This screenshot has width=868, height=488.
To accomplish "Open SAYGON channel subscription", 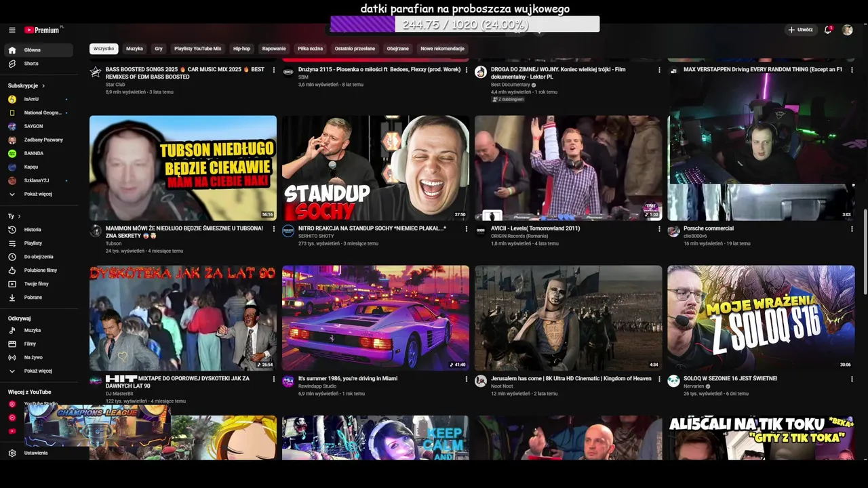I will coord(38,126).
